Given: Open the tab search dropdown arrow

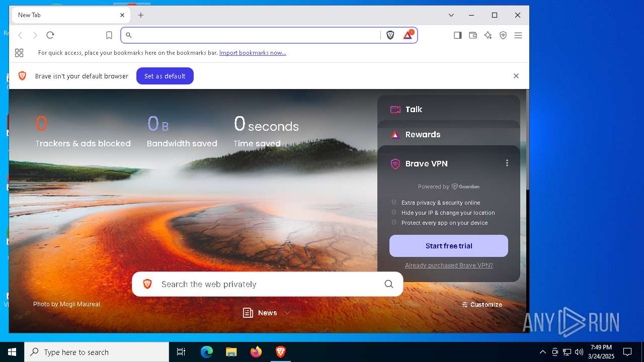Looking at the screenshot, I should (451, 15).
